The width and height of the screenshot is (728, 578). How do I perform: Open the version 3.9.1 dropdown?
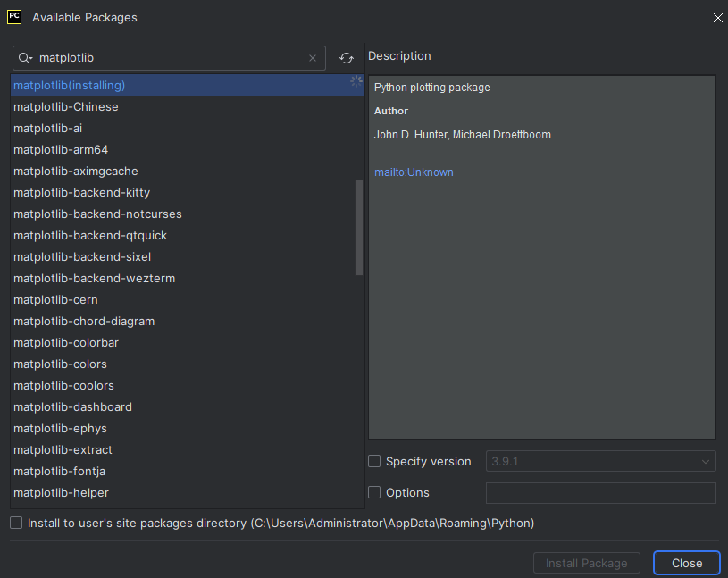click(601, 461)
